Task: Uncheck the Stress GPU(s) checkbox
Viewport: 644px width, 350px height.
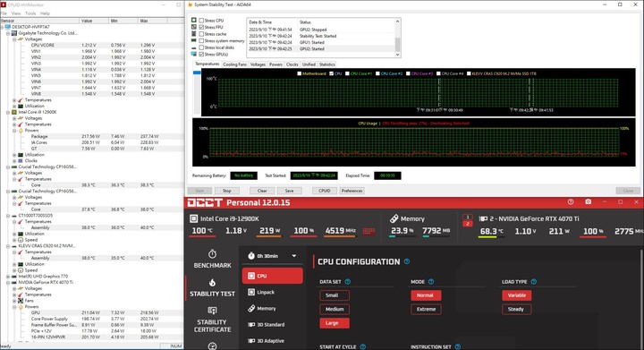Action: [x=201, y=55]
